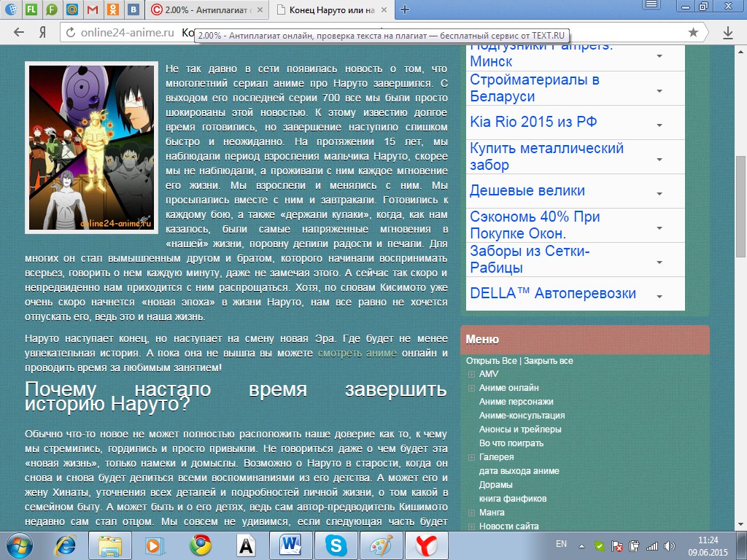Open the downloads arrow icon
This screenshot has width=747, height=560.
(727, 32)
